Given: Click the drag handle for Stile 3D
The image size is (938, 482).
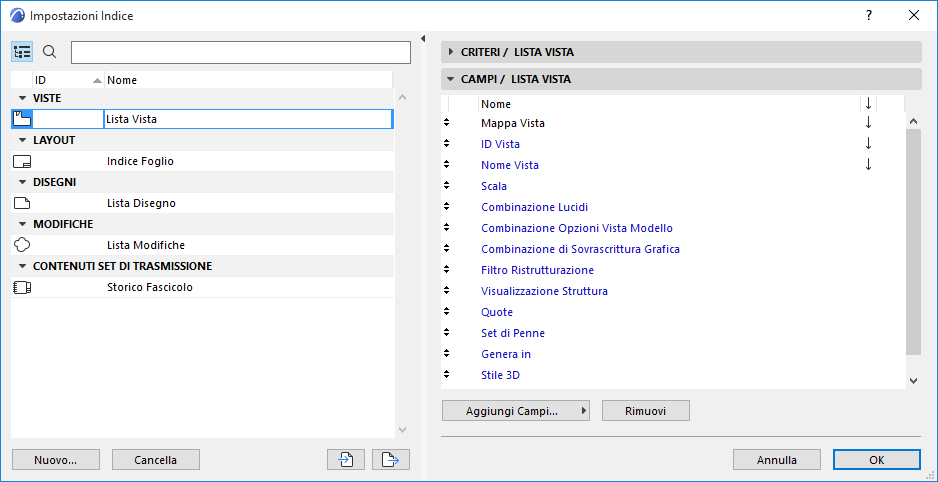Looking at the screenshot, I should tap(446, 375).
